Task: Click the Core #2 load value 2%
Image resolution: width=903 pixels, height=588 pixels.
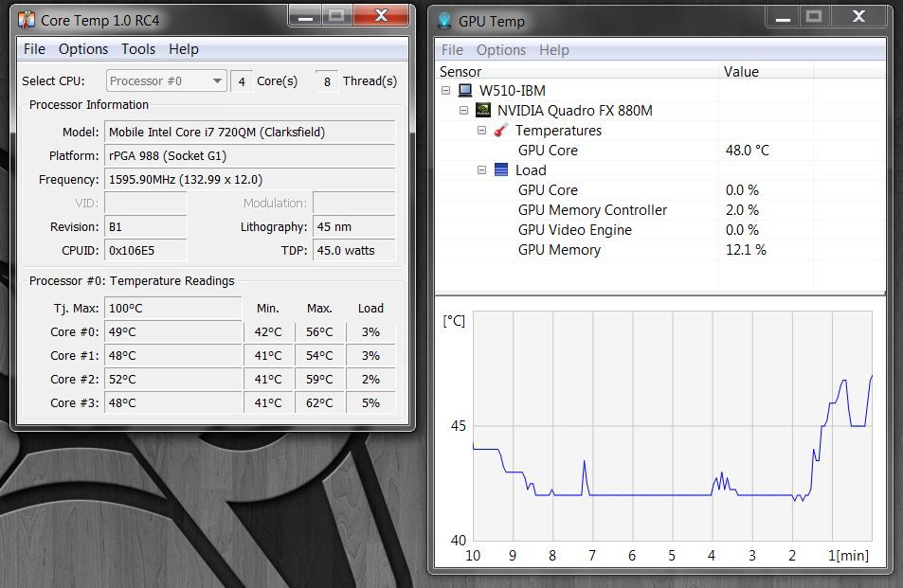Action: pos(370,379)
